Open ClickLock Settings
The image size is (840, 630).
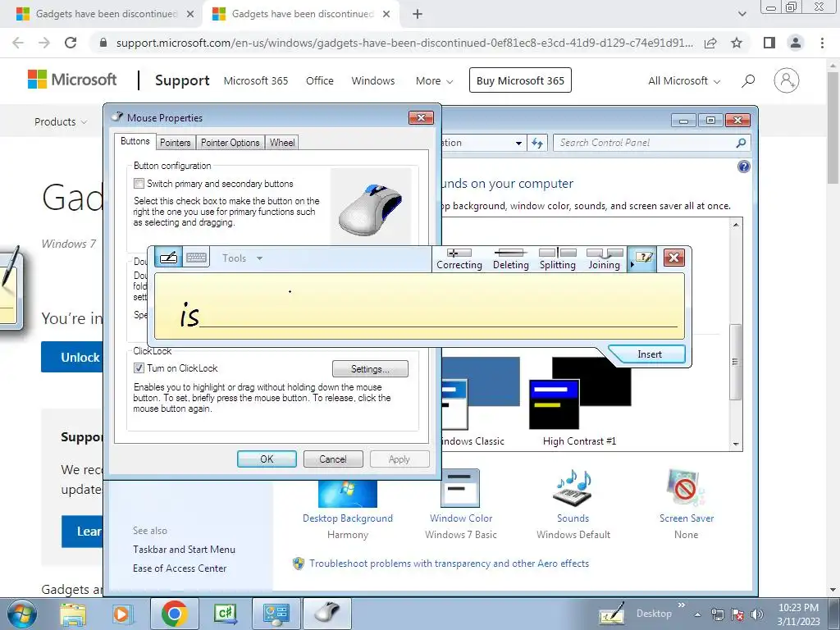[370, 369]
